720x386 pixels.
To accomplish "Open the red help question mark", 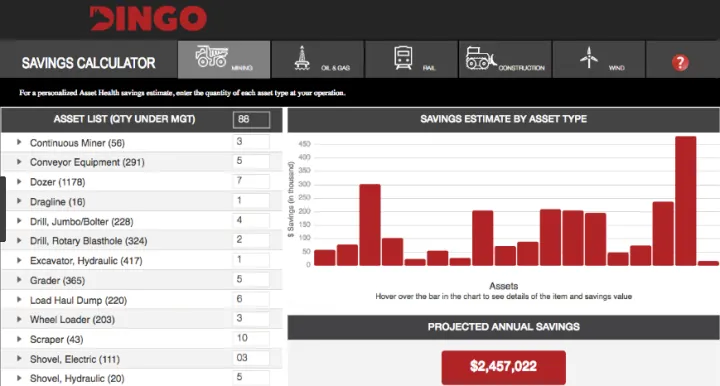I will (680, 62).
